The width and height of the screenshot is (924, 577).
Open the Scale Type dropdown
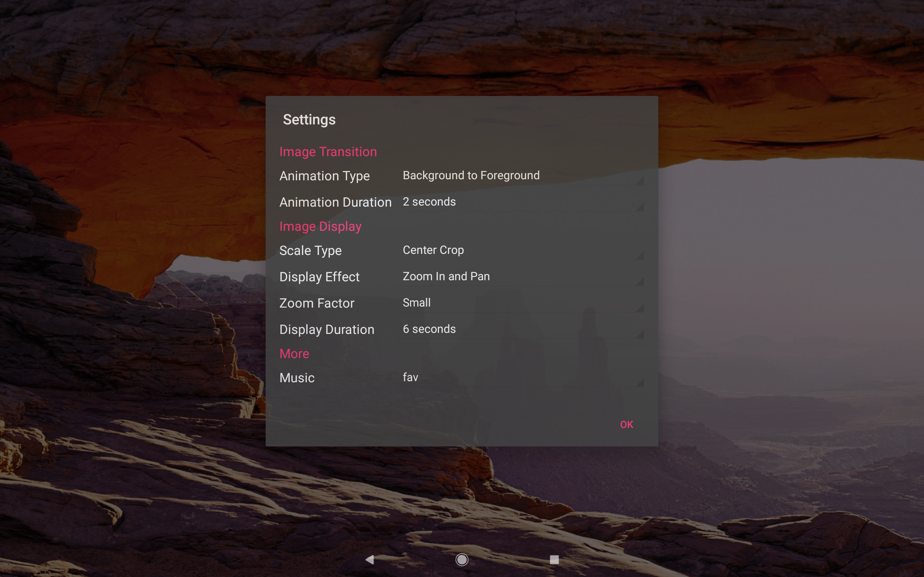click(520, 250)
